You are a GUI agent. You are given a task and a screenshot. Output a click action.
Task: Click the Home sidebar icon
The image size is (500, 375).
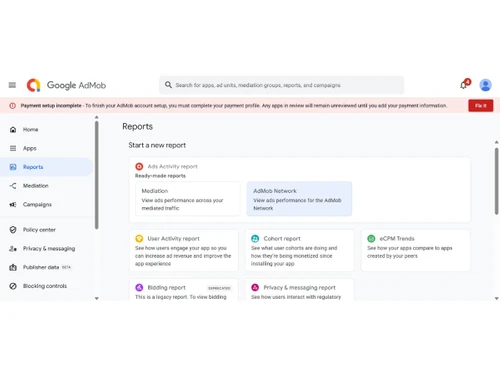point(13,129)
